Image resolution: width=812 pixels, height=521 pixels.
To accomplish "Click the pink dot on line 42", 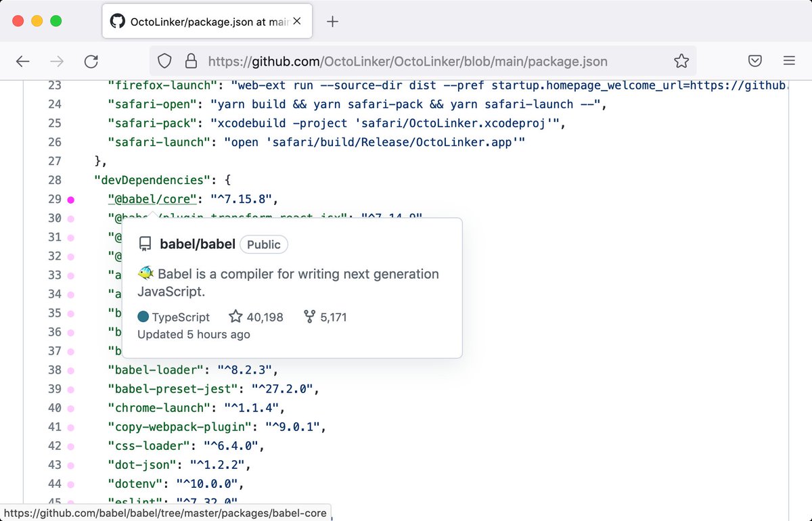I will 71,446.
